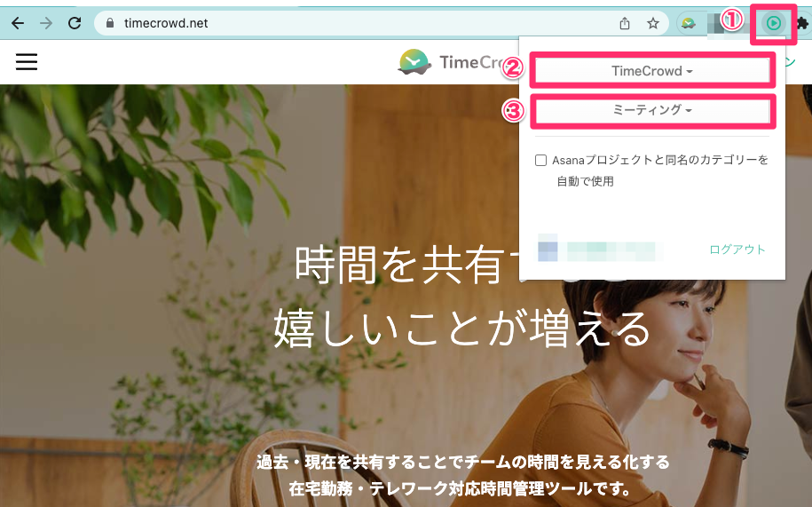
Task: Bookmark this page with the star
Action: 653,23
